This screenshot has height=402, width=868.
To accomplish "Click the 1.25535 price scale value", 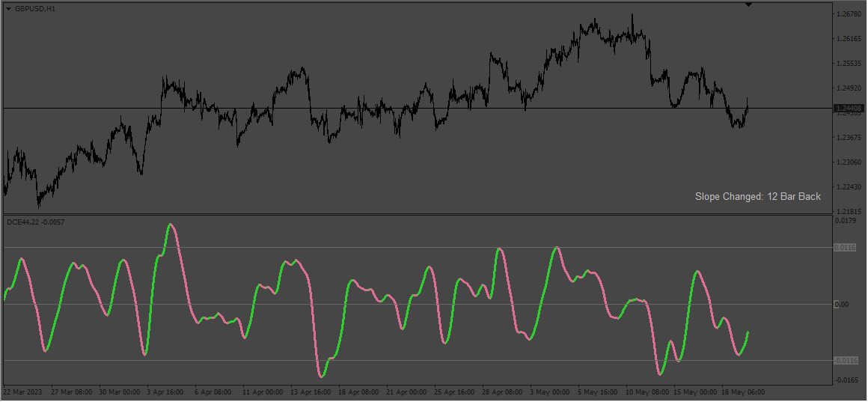I will point(849,63).
